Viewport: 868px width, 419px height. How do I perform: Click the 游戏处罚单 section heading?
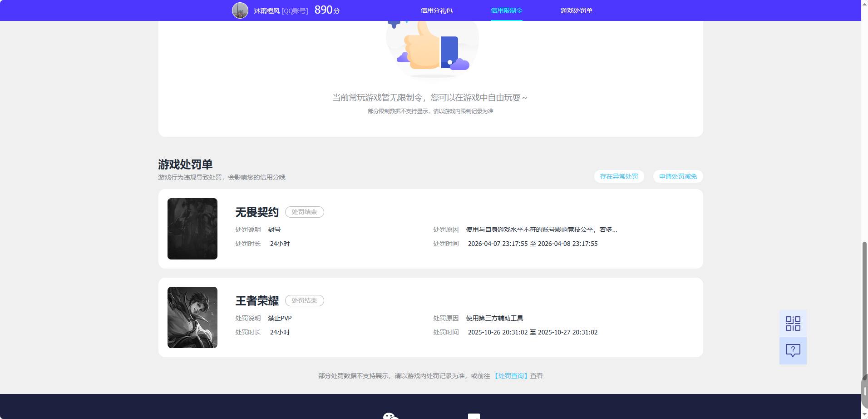[185, 164]
